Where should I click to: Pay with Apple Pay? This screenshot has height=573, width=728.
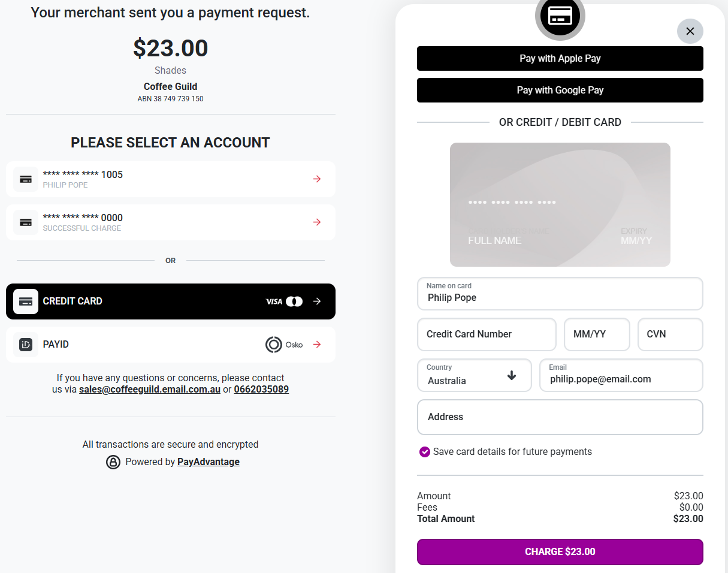coord(560,59)
